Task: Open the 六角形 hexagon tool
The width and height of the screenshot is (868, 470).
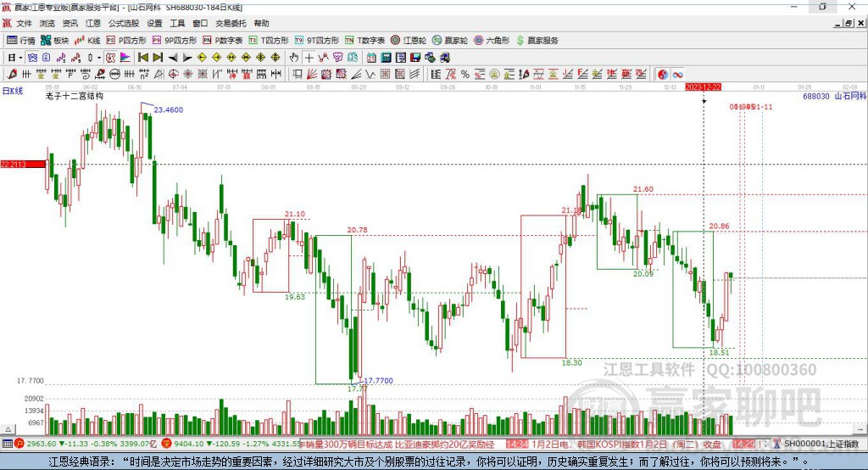Action: click(492, 41)
